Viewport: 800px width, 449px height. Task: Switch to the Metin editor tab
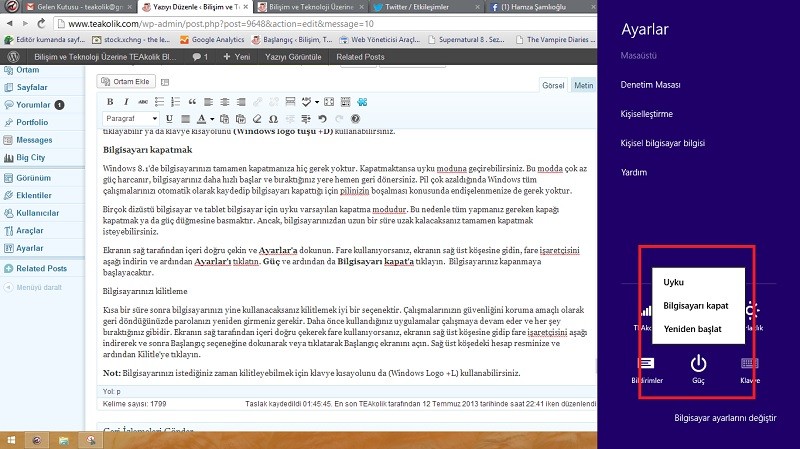[581, 85]
